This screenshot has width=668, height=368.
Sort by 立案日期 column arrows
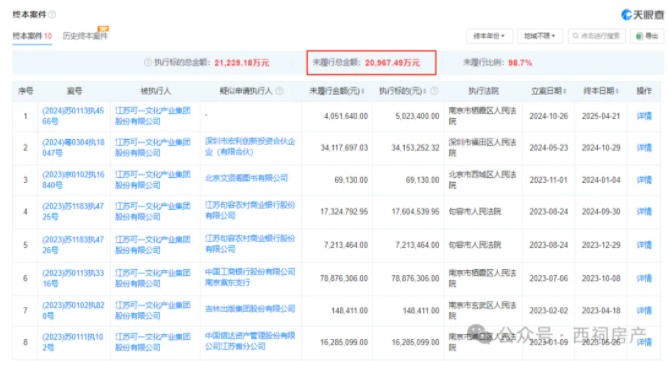click(564, 91)
